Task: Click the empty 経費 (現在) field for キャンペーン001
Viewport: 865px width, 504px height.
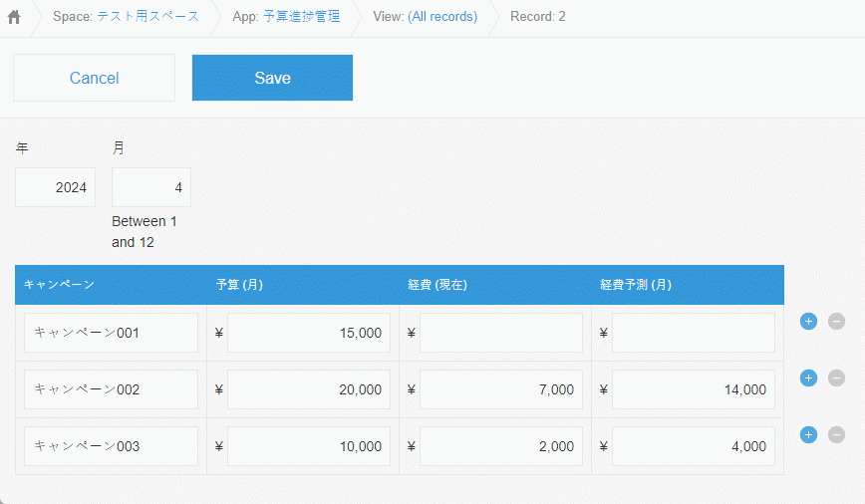Action: 500,333
